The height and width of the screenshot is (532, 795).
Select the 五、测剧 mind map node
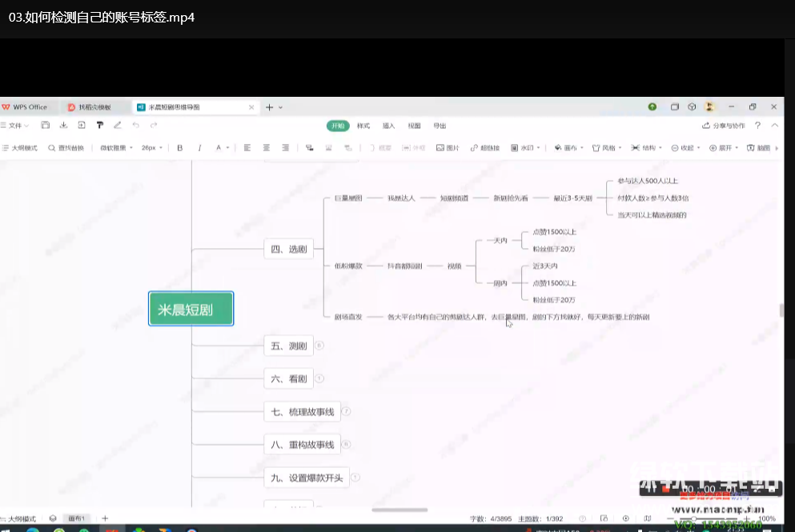click(288, 346)
